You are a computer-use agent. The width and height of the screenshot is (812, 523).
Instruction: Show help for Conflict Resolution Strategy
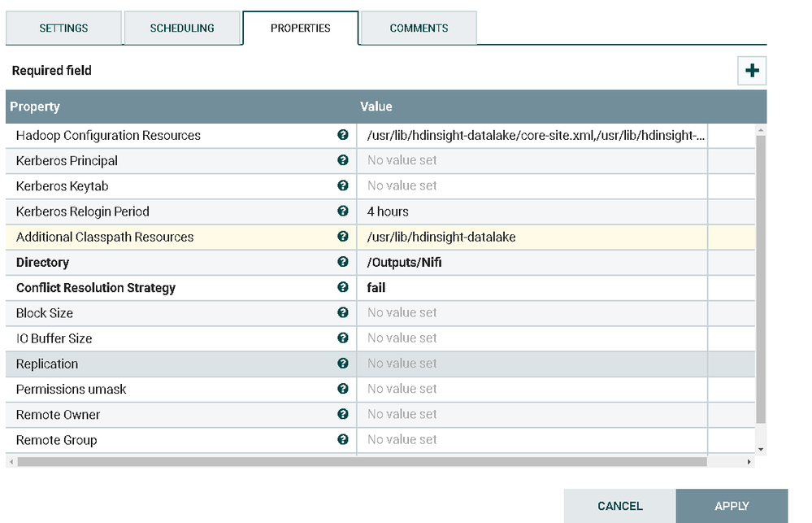point(342,287)
